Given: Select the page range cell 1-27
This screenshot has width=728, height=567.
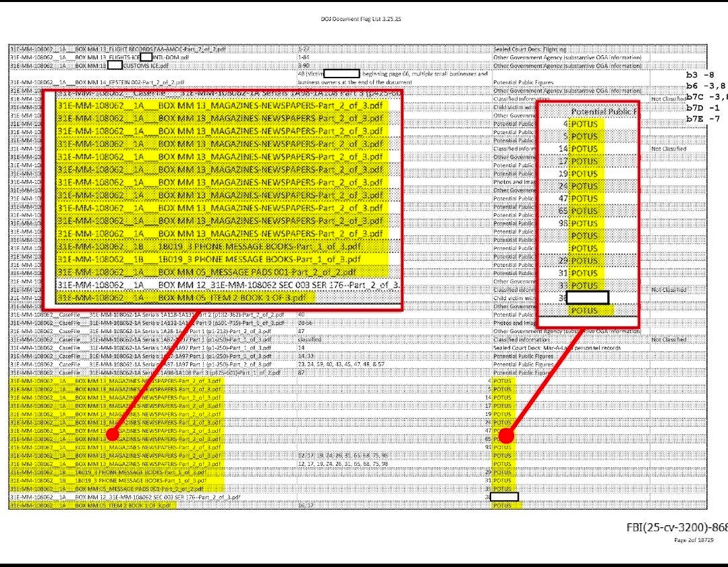Looking at the screenshot, I should (x=303, y=49).
